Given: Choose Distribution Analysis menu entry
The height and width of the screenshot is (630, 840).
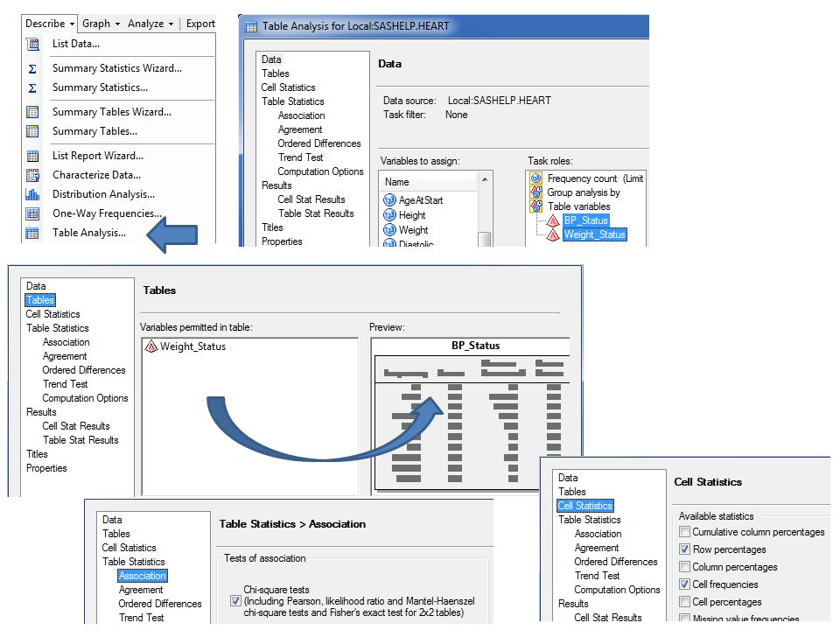Looking at the screenshot, I should [104, 194].
